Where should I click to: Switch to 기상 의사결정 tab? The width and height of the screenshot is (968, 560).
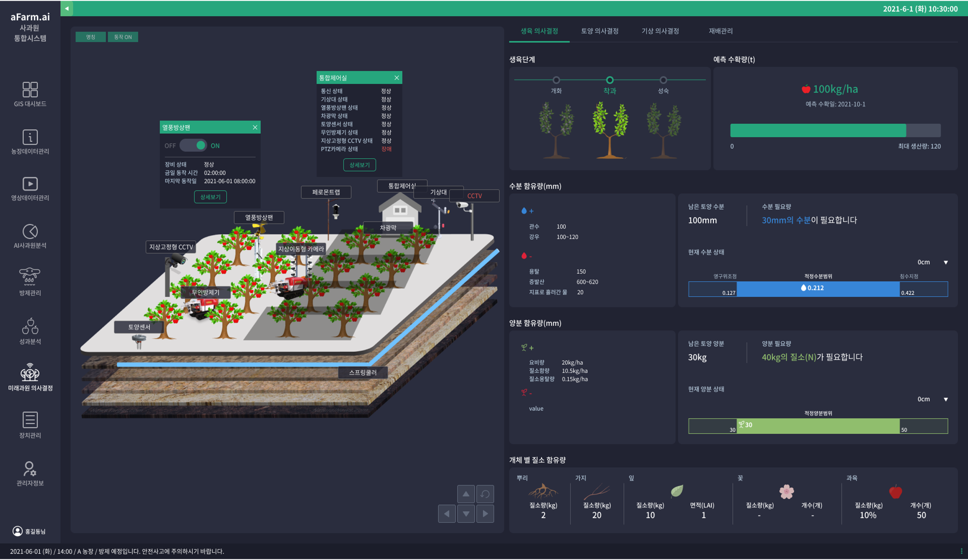point(660,31)
